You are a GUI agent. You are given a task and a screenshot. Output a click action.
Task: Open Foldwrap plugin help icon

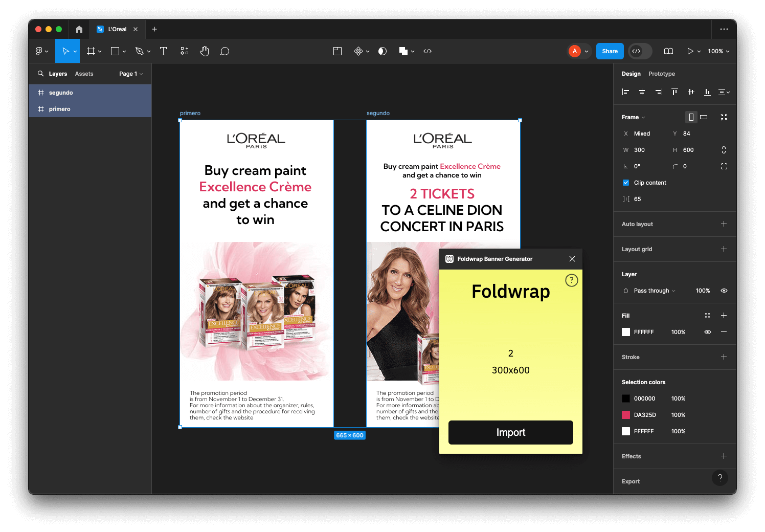pos(572,280)
